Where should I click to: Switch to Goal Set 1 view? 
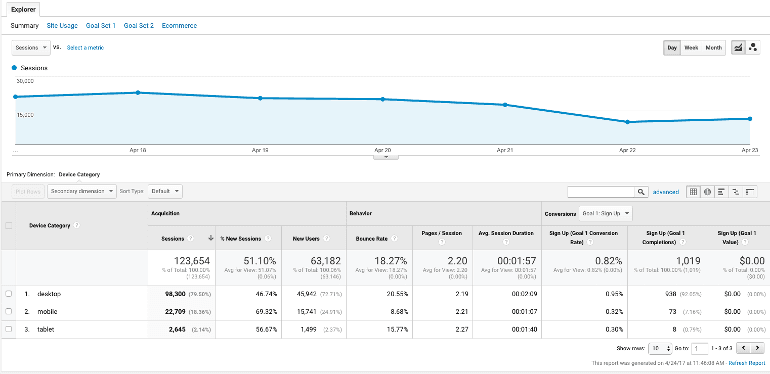[x=101, y=26]
